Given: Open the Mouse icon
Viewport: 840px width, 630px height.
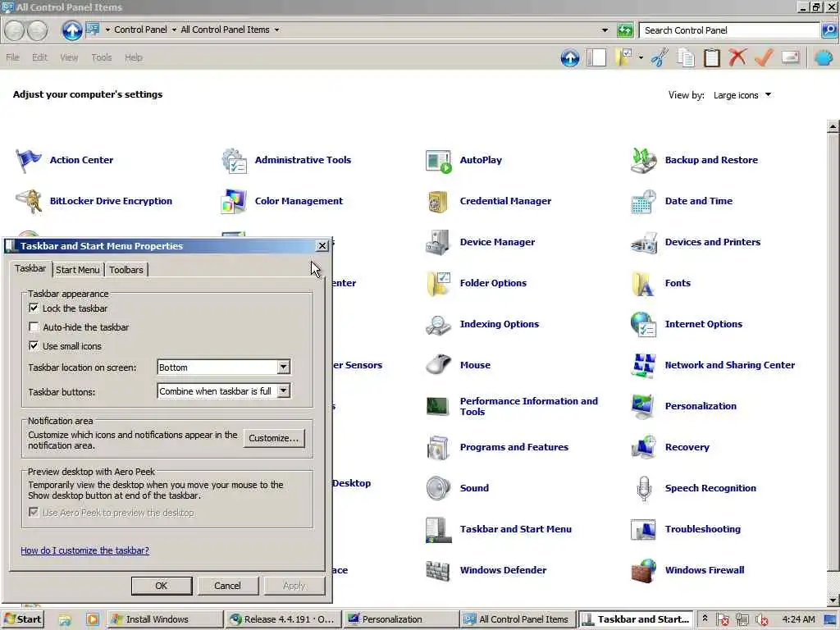Looking at the screenshot, I should [439, 365].
